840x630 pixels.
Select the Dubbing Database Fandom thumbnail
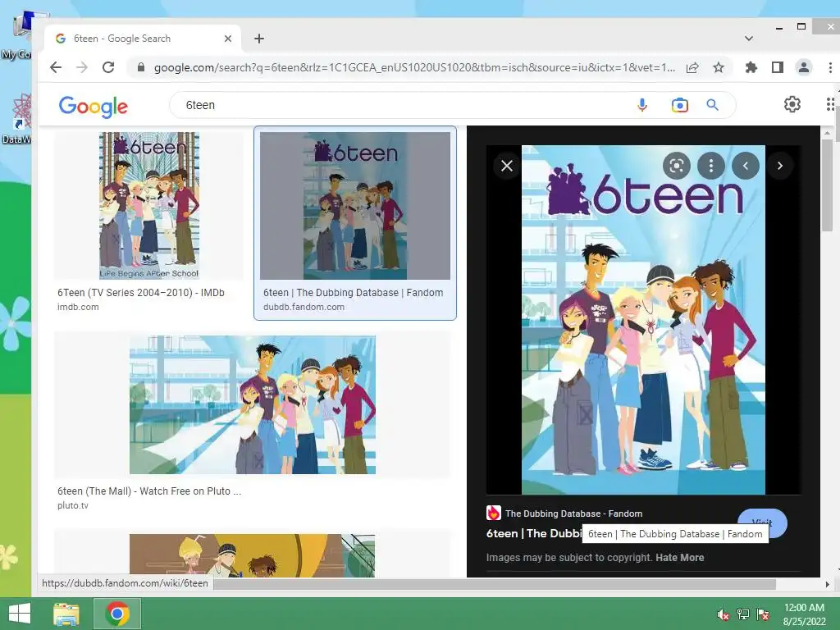click(355, 206)
